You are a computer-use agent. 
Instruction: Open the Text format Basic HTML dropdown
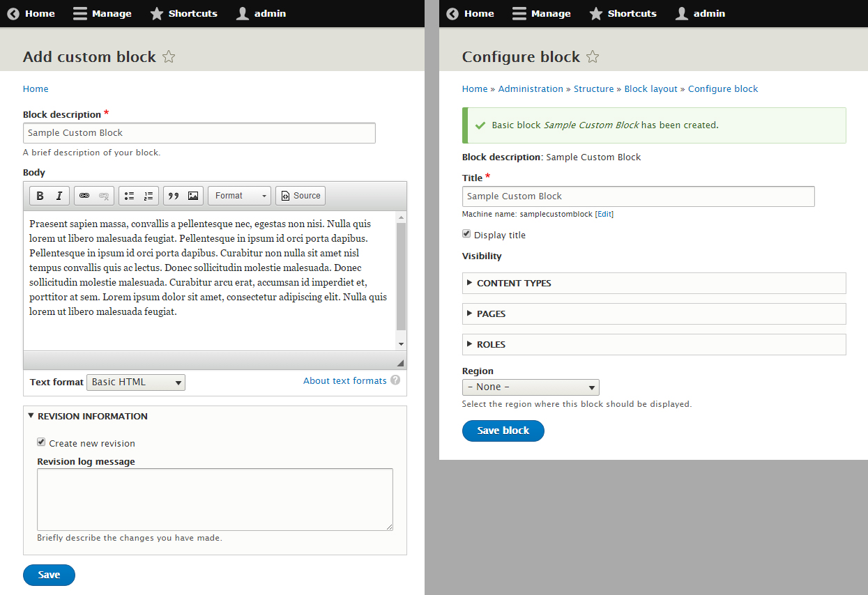(135, 382)
